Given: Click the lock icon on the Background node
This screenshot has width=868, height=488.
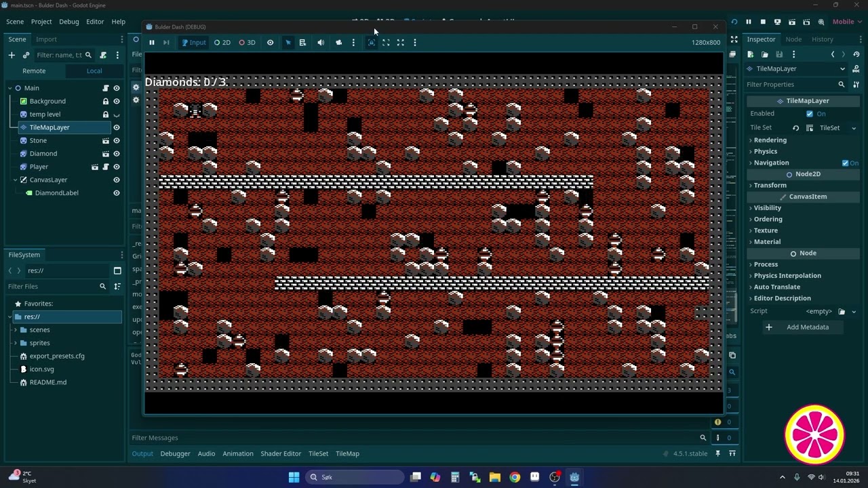Looking at the screenshot, I should pyautogui.click(x=105, y=101).
